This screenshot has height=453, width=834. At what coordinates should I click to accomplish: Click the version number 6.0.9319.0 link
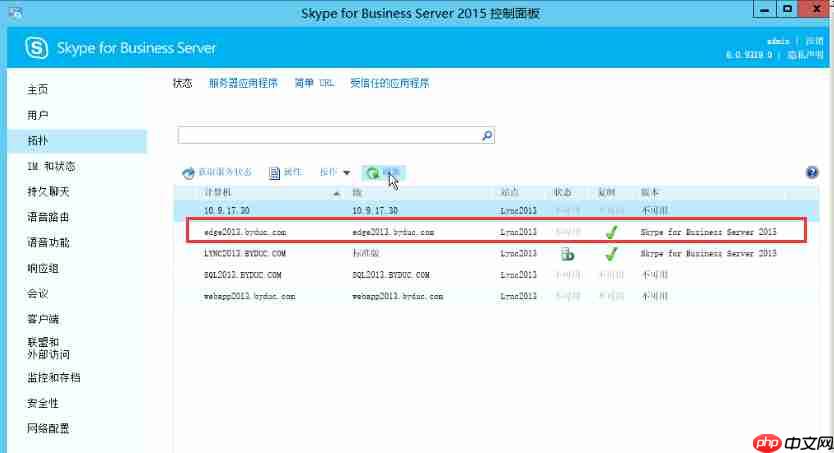(749, 54)
